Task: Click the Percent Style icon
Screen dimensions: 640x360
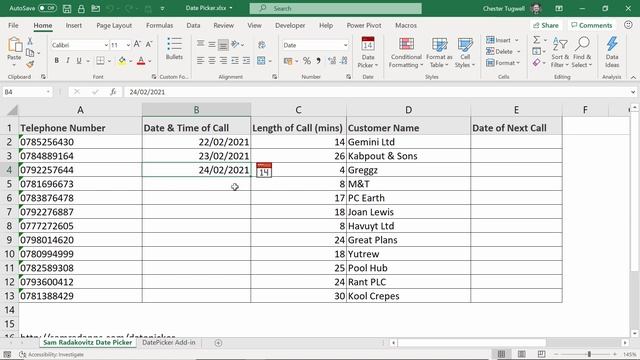Action: coord(307,61)
